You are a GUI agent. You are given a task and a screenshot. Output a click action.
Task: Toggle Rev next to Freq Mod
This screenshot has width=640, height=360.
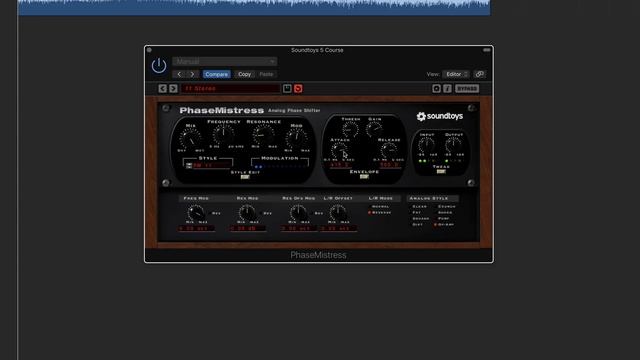coord(215,213)
